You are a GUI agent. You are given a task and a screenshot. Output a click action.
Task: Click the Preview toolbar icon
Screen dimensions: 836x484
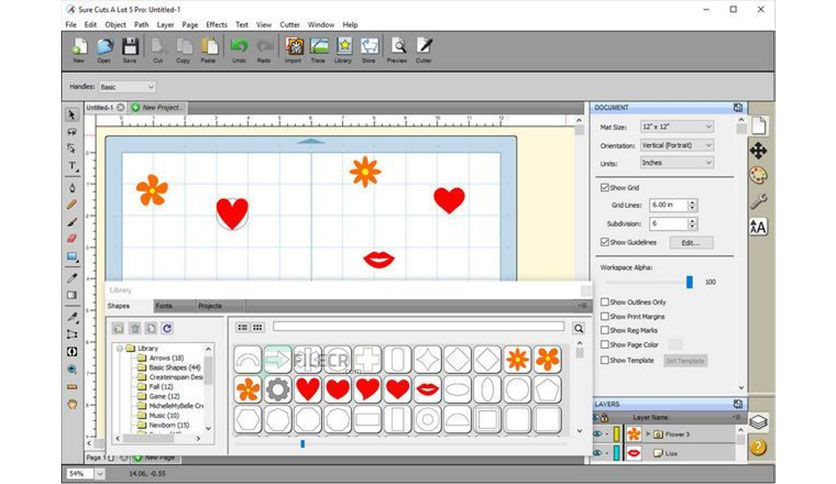397,49
